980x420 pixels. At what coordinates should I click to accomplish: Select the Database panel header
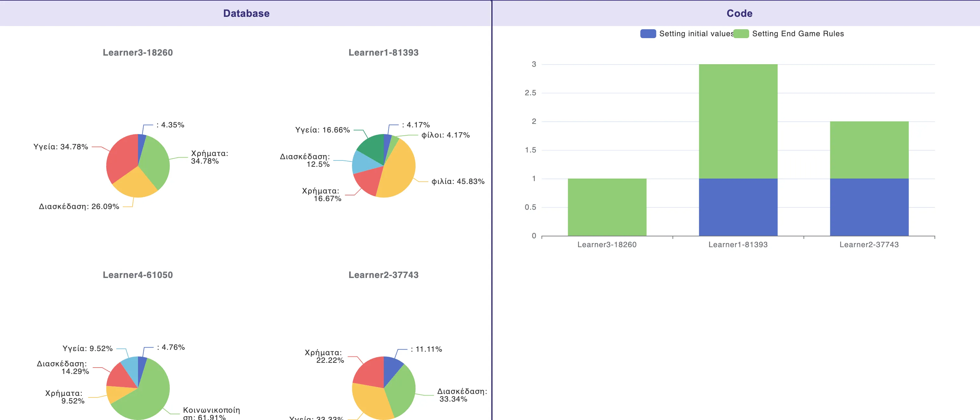point(246,13)
